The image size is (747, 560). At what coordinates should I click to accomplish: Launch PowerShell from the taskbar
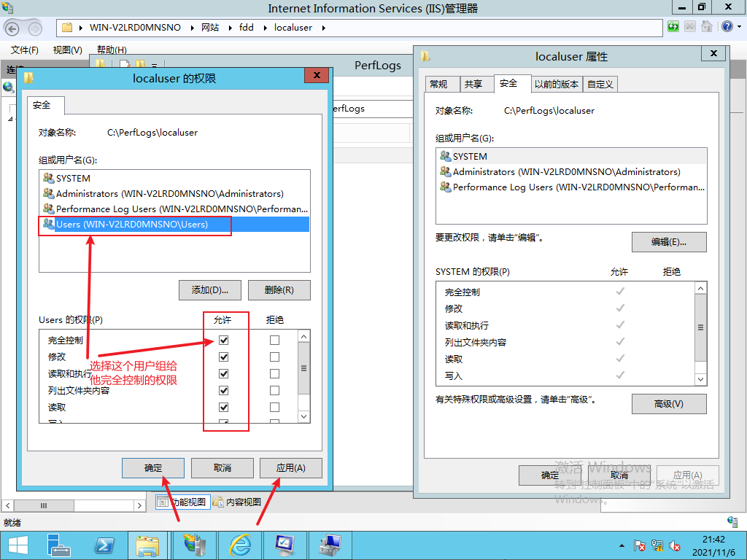point(104,545)
